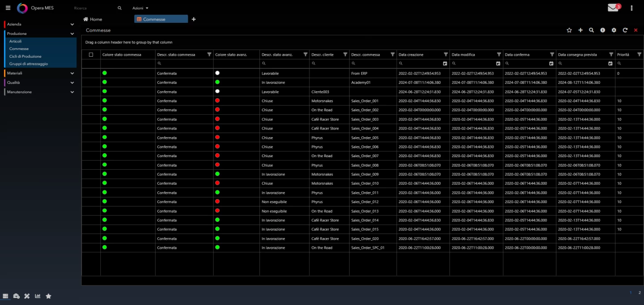Filter the Data creazione column
The height and width of the screenshot is (305, 644).
pos(446,54)
